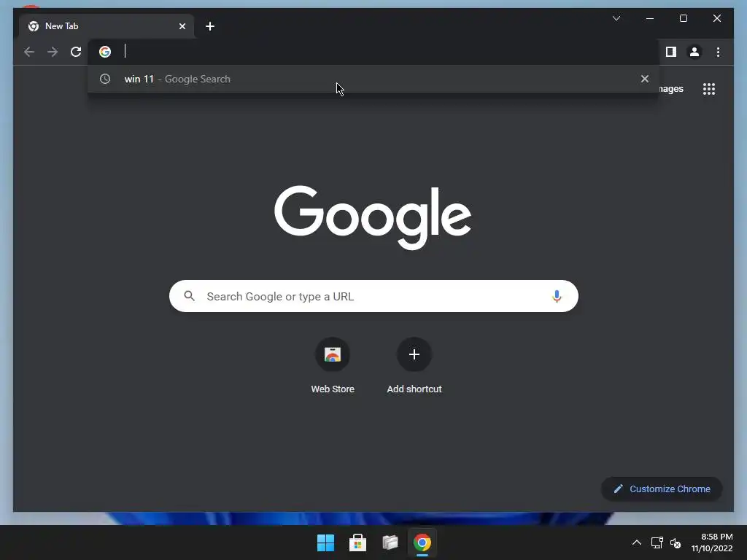Click the Customize Chrome button

click(661, 489)
